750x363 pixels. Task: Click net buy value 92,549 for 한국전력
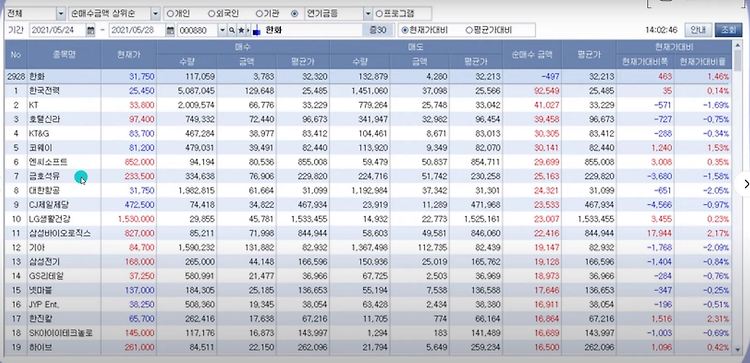[546, 90]
